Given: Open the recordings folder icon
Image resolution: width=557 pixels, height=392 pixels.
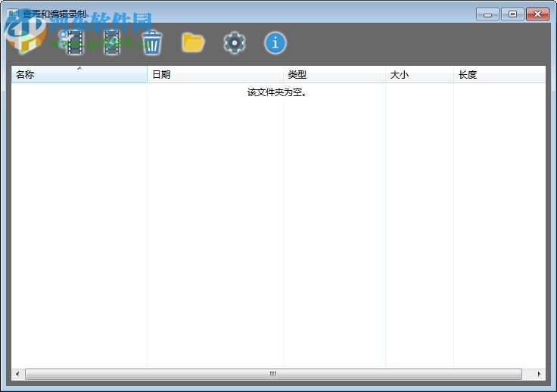Looking at the screenshot, I should [x=193, y=42].
